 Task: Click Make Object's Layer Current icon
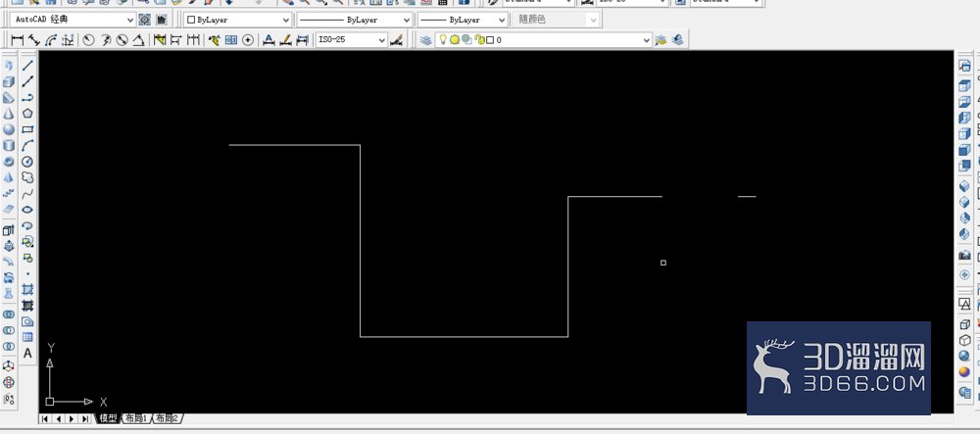(x=661, y=40)
